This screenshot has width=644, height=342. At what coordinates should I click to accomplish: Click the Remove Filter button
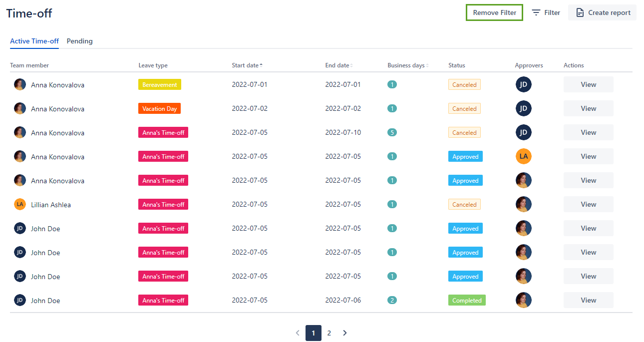pyautogui.click(x=494, y=12)
